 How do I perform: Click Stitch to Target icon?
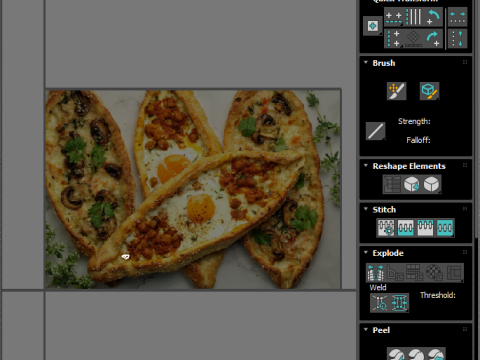(x=386, y=228)
